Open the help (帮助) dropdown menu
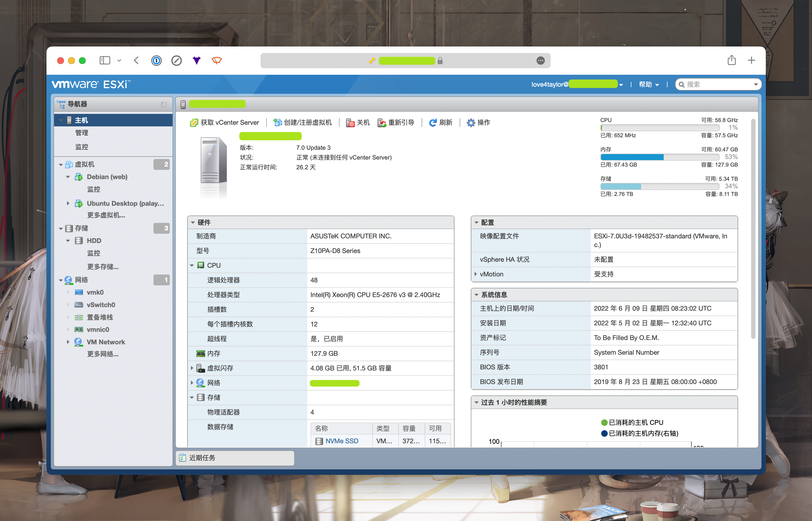 tap(648, 84)
